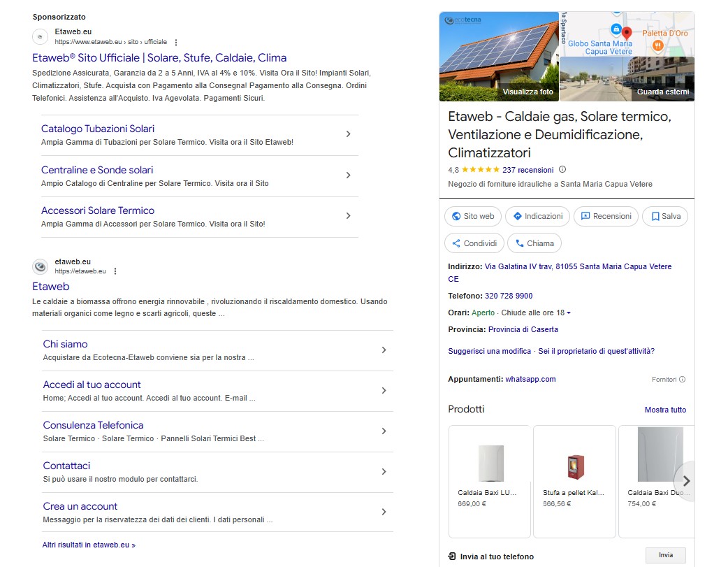Click the favicon of the organic etaweb.eu result
Screen dimensions: 728x567
point(41,267)
